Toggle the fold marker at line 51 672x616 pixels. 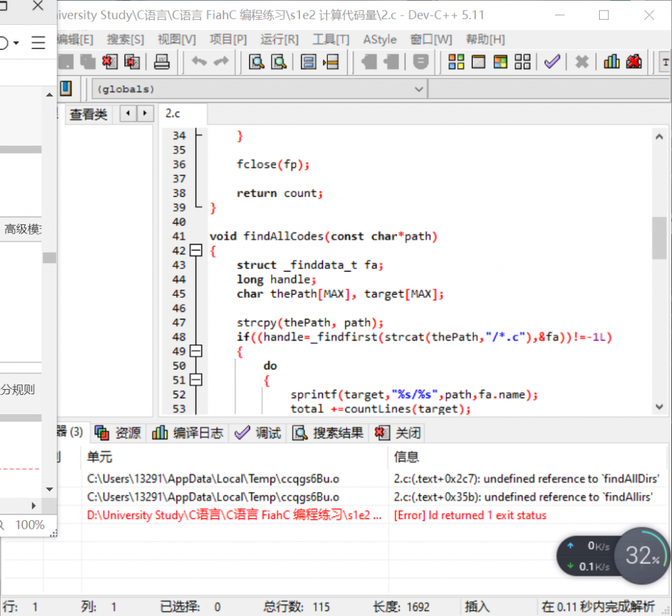point(196,380)
